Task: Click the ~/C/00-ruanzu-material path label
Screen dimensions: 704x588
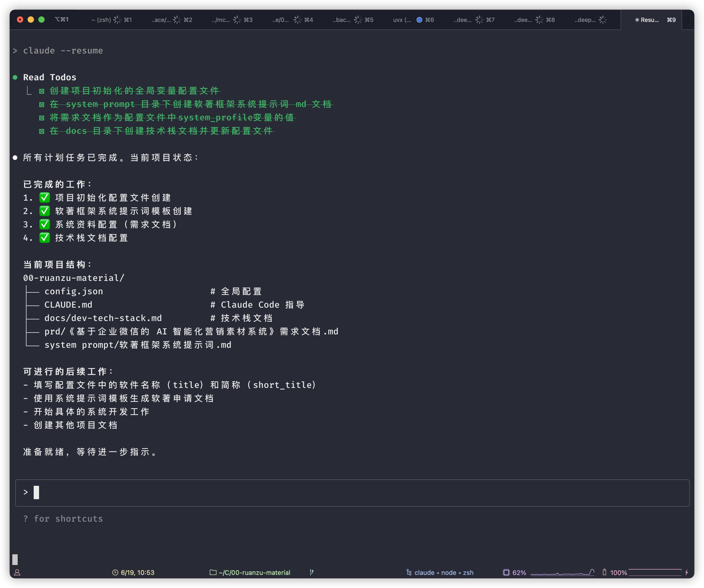Action: pyautogui.click(x=254, y=572)
